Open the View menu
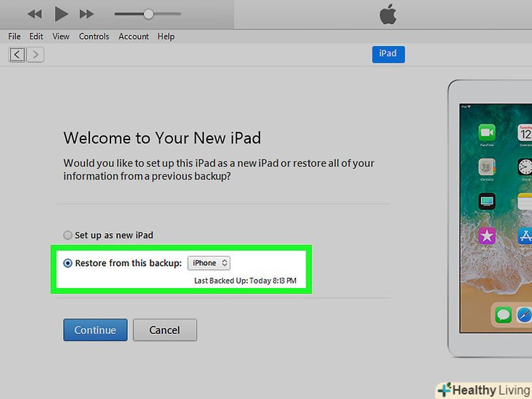Image resolution: width=532 pixels, height=399 pixels. 61,37
